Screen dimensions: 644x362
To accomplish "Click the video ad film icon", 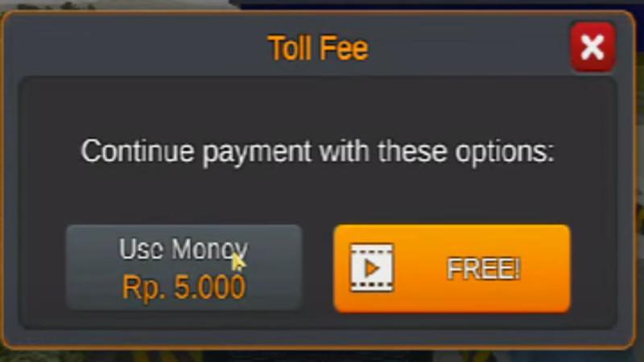I will [372, 268].
